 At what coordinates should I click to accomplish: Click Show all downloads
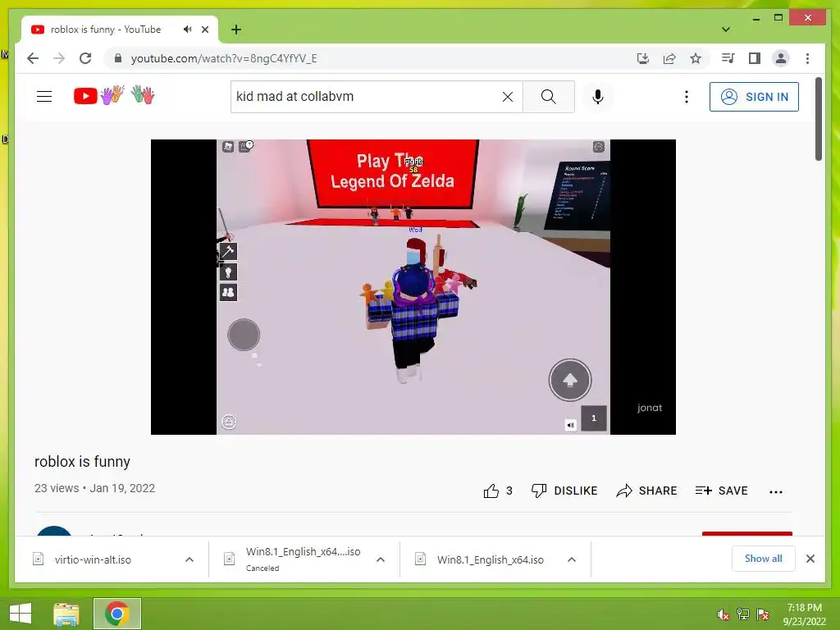pos(763,559)
